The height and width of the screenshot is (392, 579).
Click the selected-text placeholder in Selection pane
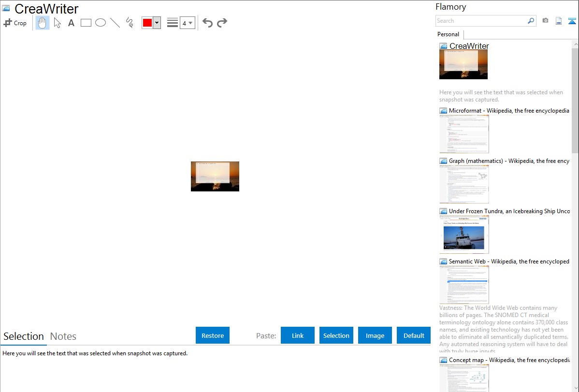(95, 353)
